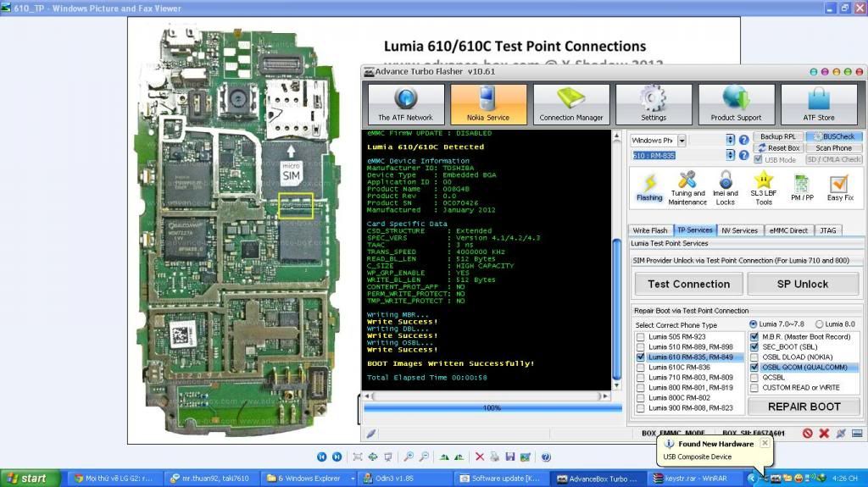Viewport: 868px width, 487px height.
Task: Open Tuning and Maintenance tools
Action: coord(687,188)
